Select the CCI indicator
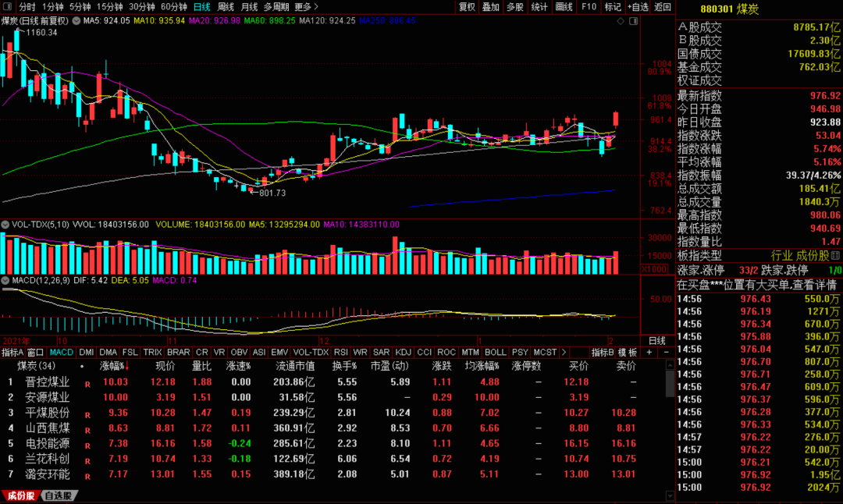This screenshot has width=843, height=504. click(424, 353)
